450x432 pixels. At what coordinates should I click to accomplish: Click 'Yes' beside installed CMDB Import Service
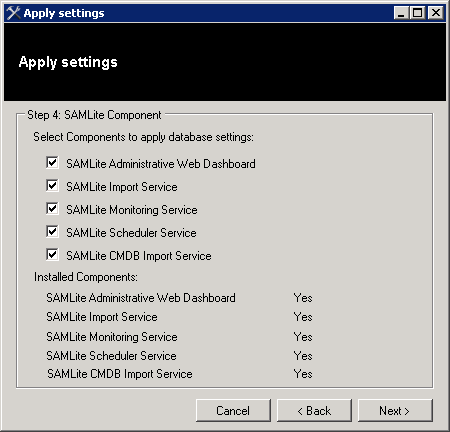[303, 374]
